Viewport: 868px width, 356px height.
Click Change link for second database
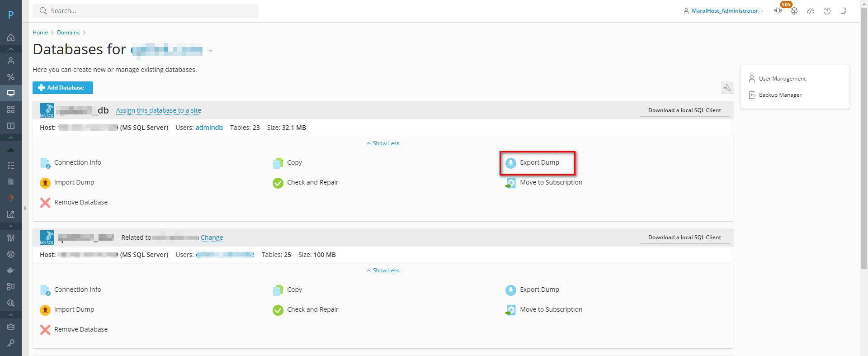[212, 237]
